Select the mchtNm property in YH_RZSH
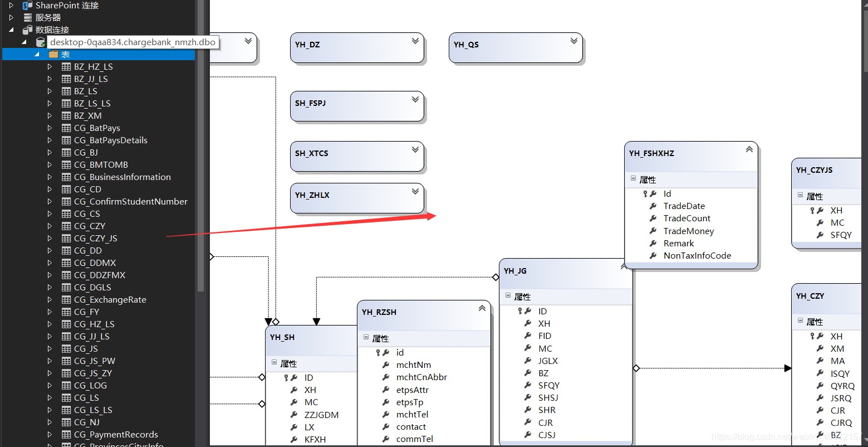 click(414, 365)
